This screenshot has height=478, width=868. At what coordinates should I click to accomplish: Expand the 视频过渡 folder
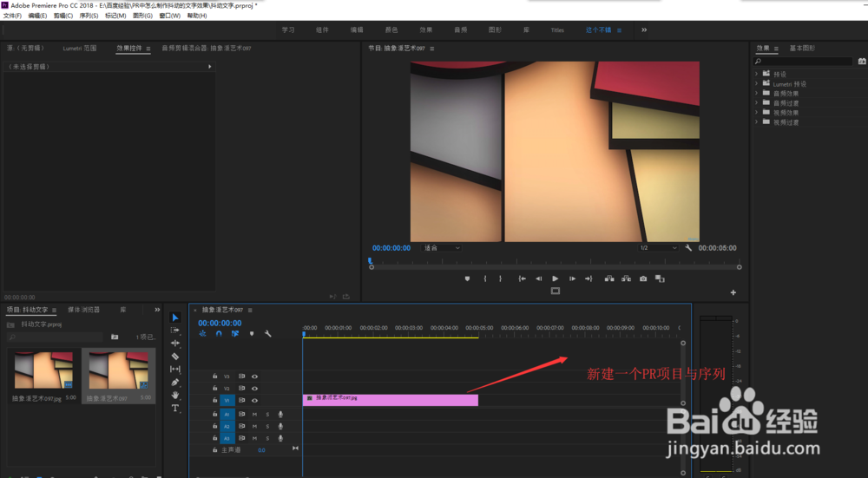(756, 122)
